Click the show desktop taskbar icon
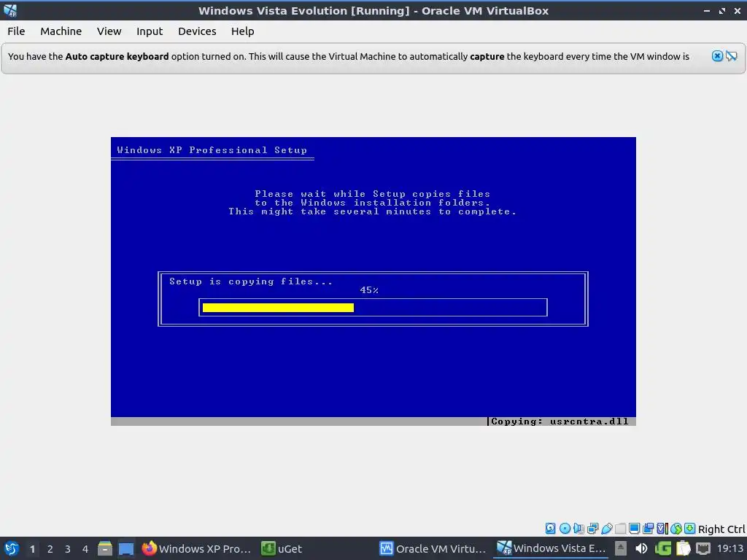The width and height of the screenshot is (747, 560). [x=125, y=548]
